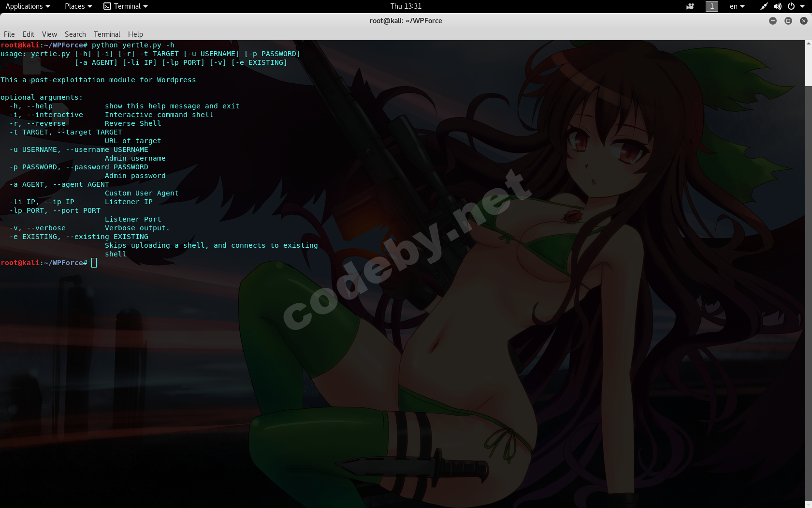Expand the system menu arrow beside power
Image resolution: width=812 pixels, height=508 pixels.
(802, 6)
